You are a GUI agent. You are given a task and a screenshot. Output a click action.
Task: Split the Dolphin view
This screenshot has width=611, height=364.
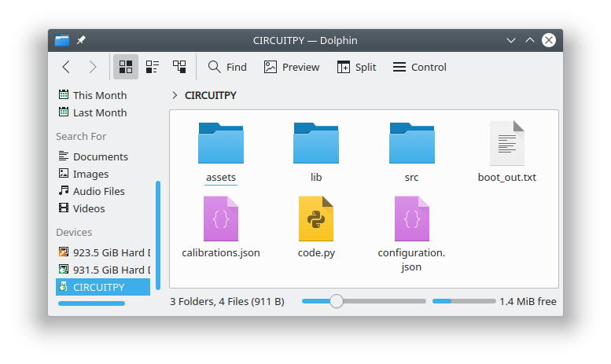point(356,67)
